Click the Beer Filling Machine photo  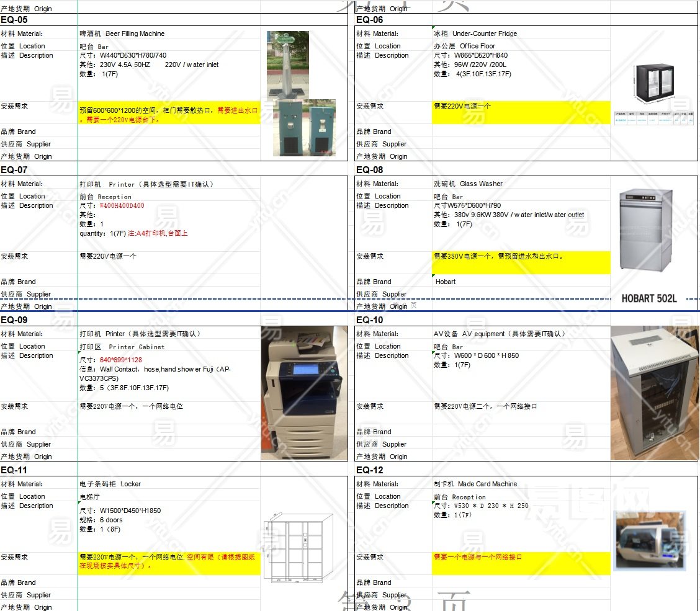pos(300,94)
